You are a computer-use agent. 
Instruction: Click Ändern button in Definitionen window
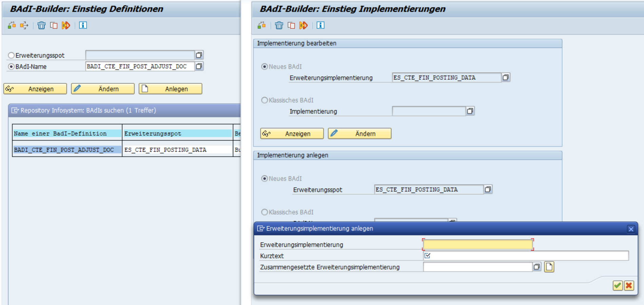point(103,89)
